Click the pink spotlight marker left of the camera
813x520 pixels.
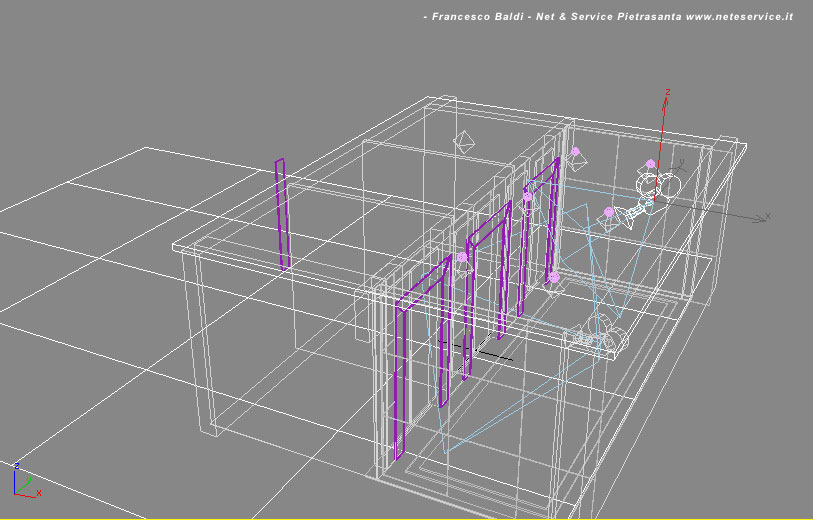(x=607, y=212)
